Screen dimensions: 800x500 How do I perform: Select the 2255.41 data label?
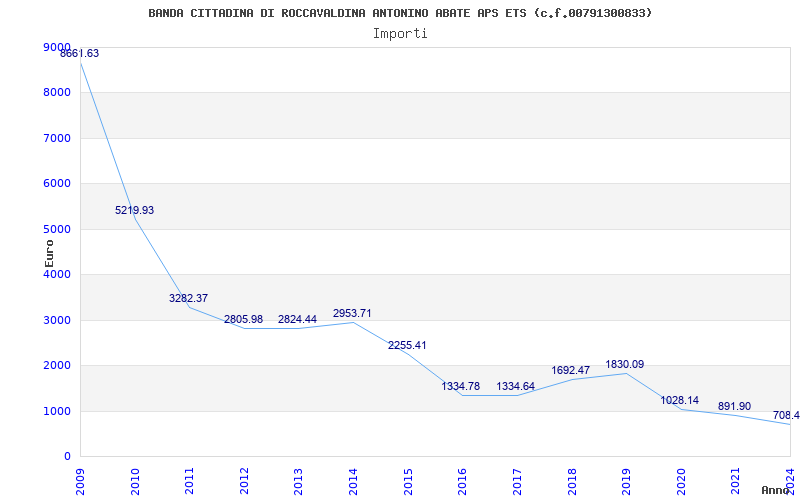(x=407, y=345)
